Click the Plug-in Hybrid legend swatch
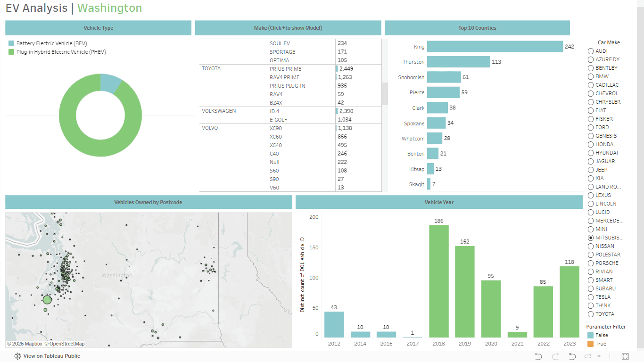The image size is (644, 362). [11, 52]
